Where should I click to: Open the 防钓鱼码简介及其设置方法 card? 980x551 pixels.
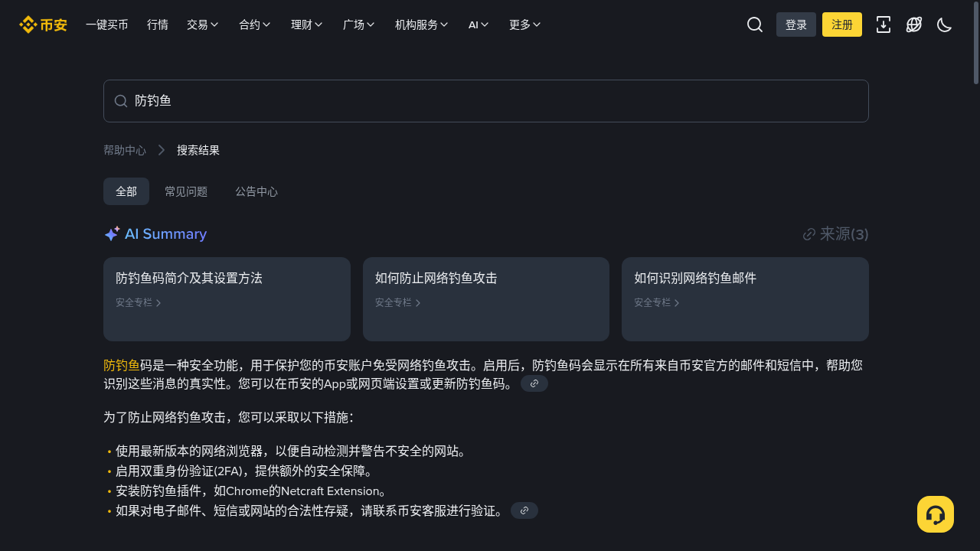coord(227,299)
